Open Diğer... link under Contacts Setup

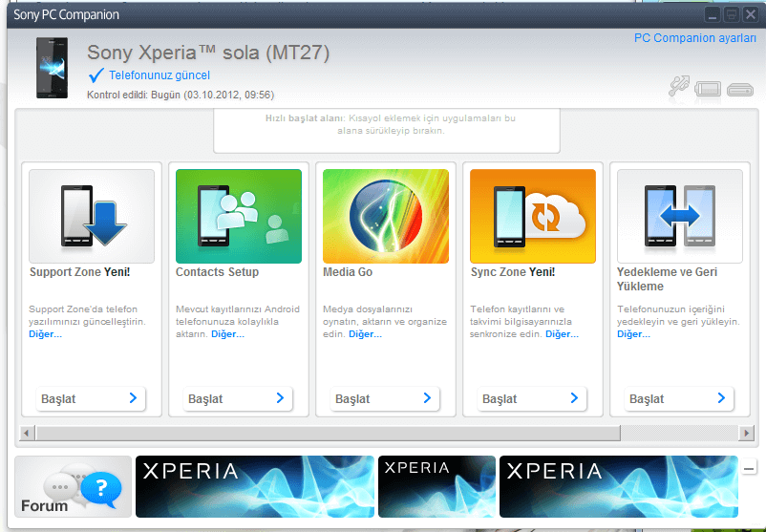(x=227, y=334)
